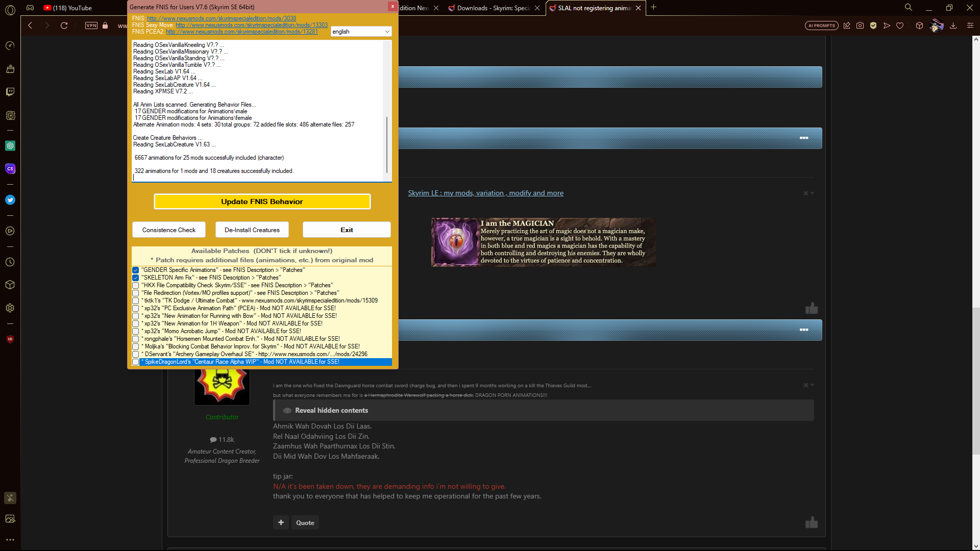The height and width of the screenshot is (551, 980).
Task: Open browser search with the magnifier icon
Action: click(x=909, y=8)
